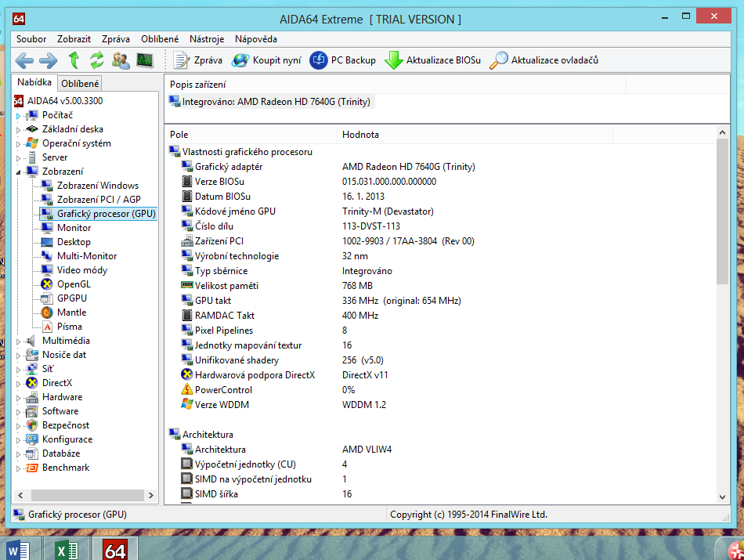Click Aktualizace BIOSu toolbar button
The width and height of the screenshot is (744, 560).
[x=433, y=60]
